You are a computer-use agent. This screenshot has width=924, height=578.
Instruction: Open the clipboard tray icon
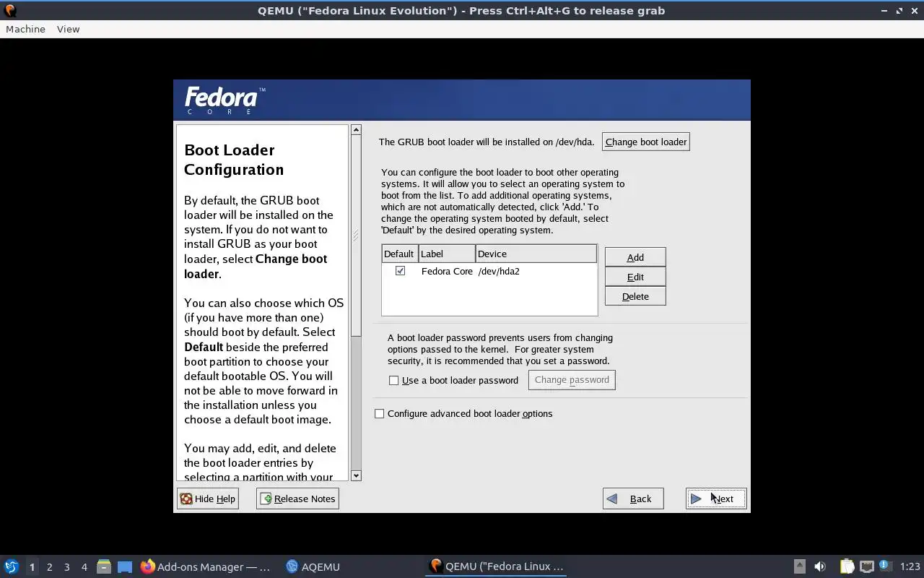tap(847, 566)
